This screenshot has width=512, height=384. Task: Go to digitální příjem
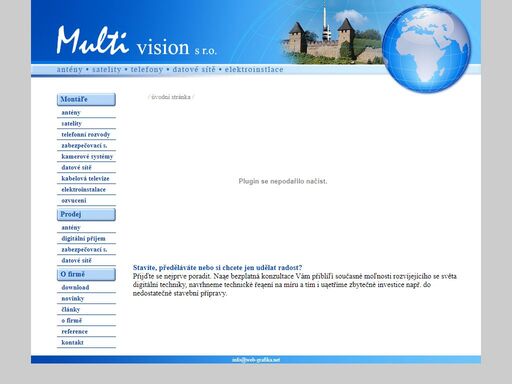(x=83, y=239)
